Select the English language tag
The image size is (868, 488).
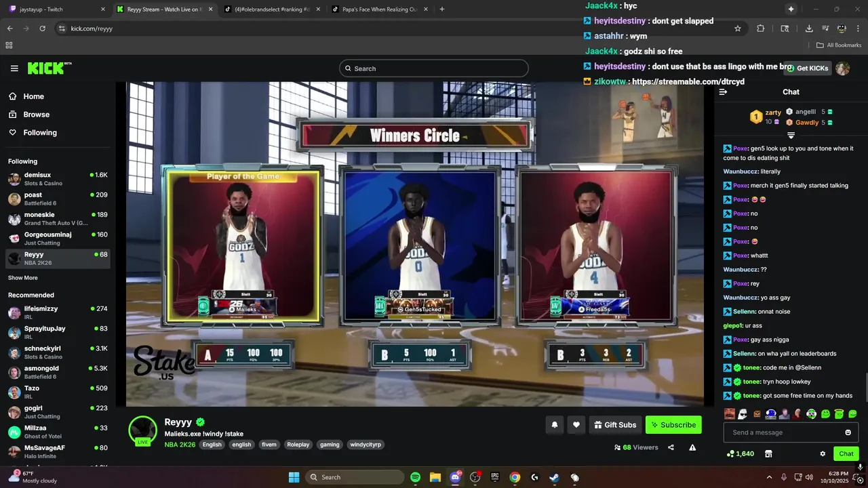click(212, 445)
